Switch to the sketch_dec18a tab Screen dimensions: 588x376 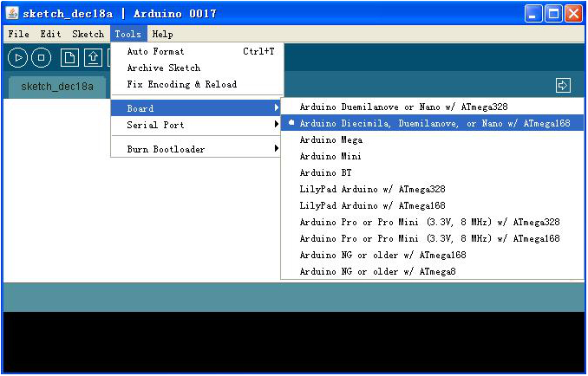tap(57, 87)
